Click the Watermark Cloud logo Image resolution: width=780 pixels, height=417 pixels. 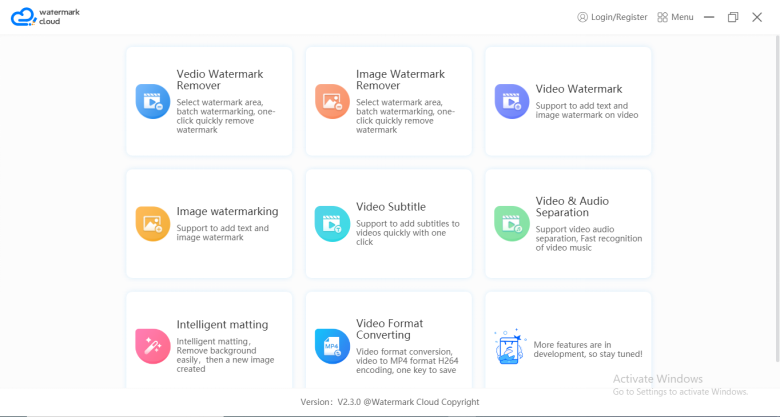tap(45, 16)
